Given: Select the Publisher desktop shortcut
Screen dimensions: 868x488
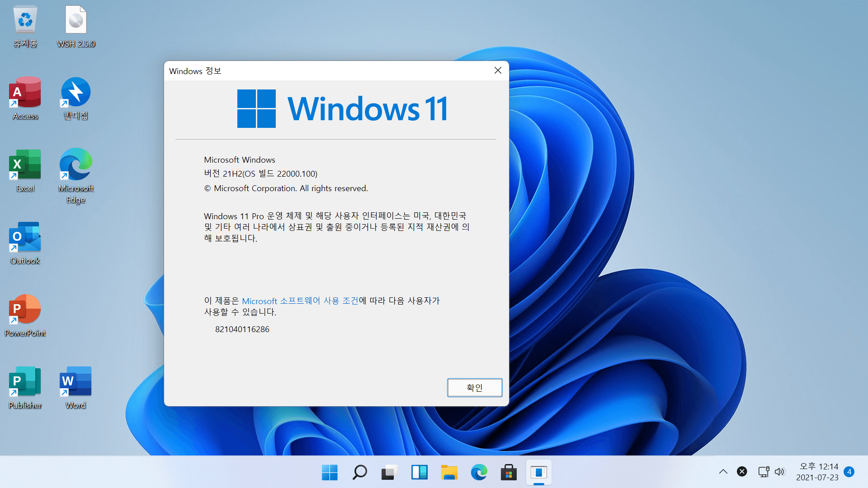Looking at the screenshot, I should [25, 388].
